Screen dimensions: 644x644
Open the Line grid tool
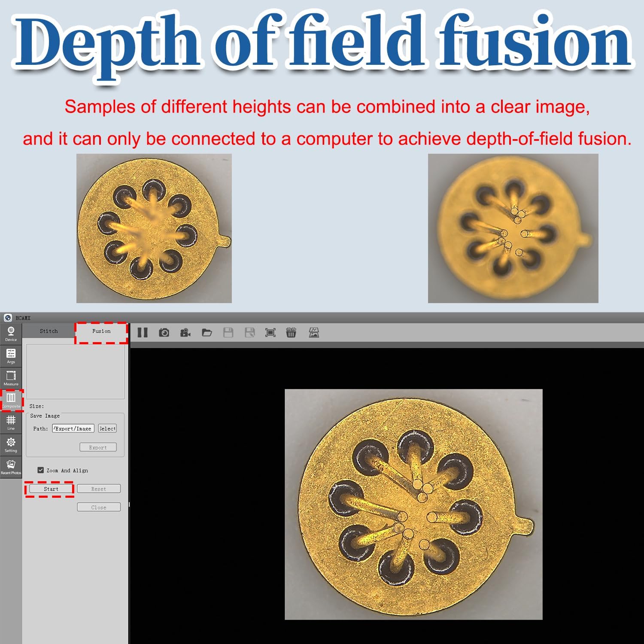11,422
